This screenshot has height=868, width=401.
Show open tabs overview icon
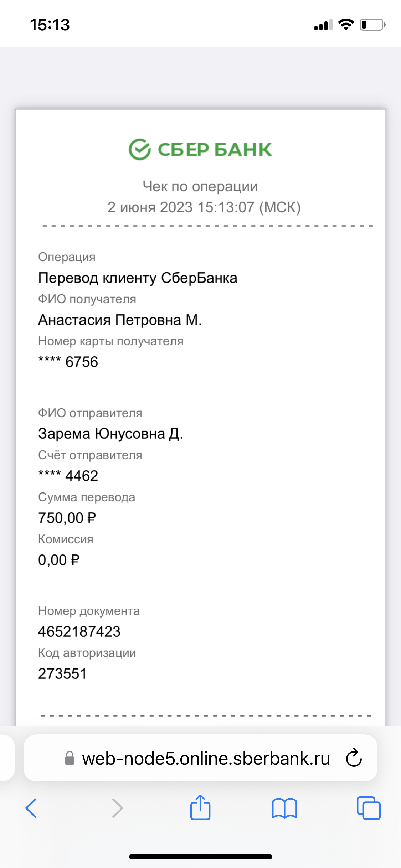(x=369, y=808)
